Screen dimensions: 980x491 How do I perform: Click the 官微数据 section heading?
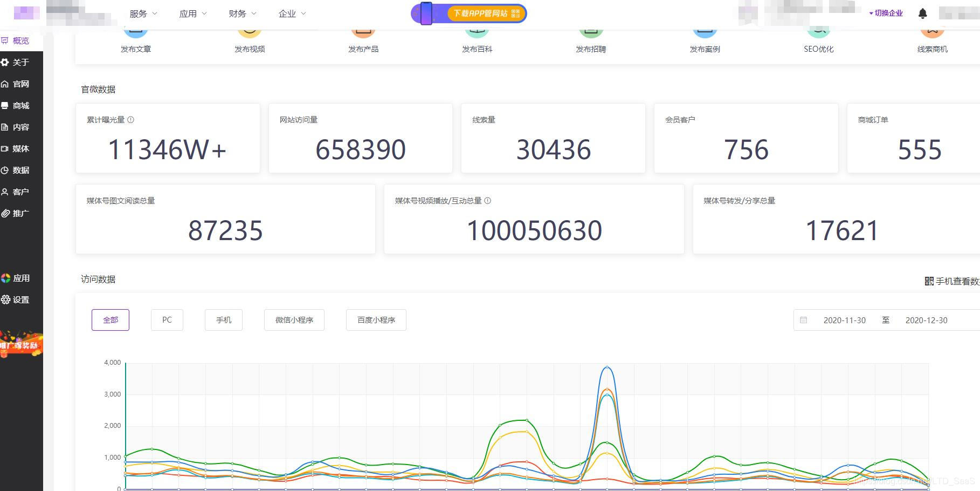tap(98, 89)
